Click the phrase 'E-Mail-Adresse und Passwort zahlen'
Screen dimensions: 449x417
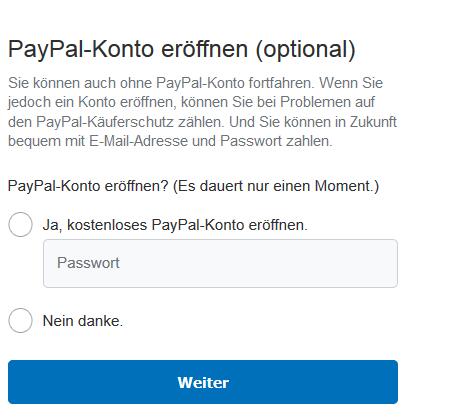pyautogui.click(x=211, y=141)
